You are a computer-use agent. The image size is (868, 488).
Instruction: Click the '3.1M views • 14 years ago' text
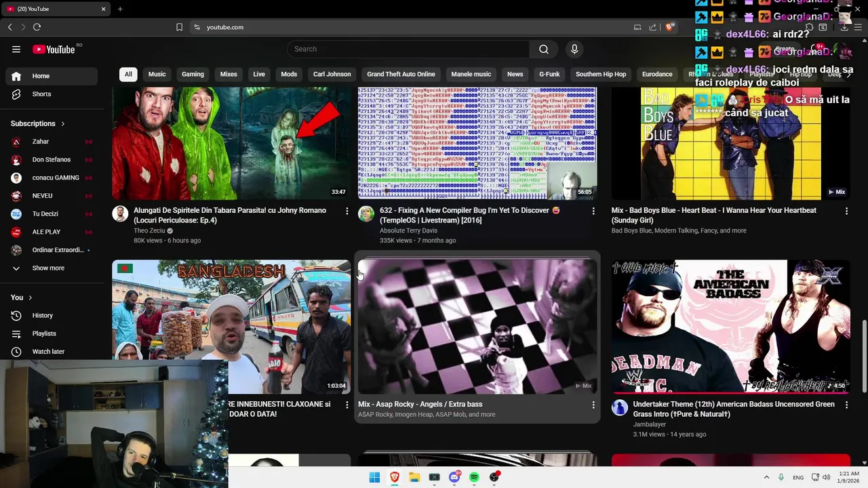point(669,434)
